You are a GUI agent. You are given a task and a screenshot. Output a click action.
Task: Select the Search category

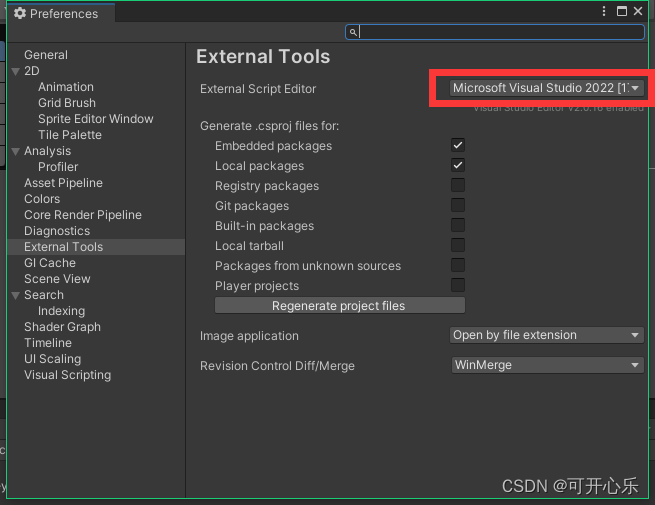(x=44, y=295)
